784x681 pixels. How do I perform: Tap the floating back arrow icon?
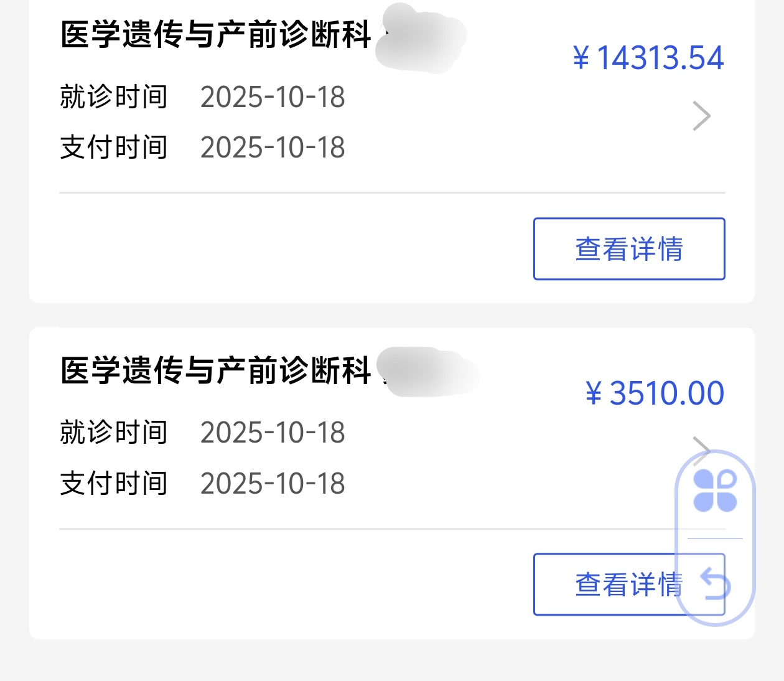pos(715,583)
